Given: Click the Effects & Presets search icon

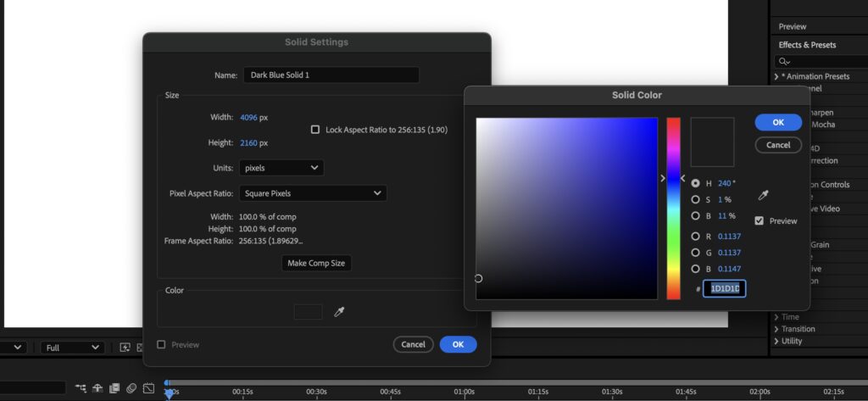Looking at the screenshot, I should click(x=784, y=62).
